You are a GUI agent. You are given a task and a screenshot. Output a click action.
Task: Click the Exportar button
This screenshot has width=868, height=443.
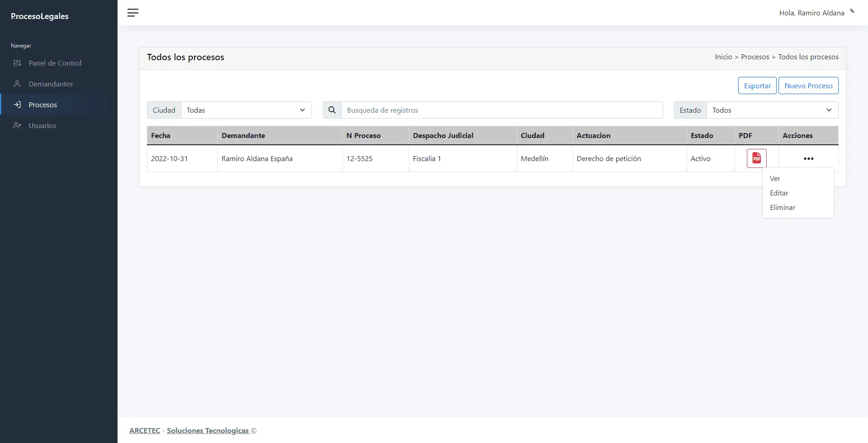757,86
